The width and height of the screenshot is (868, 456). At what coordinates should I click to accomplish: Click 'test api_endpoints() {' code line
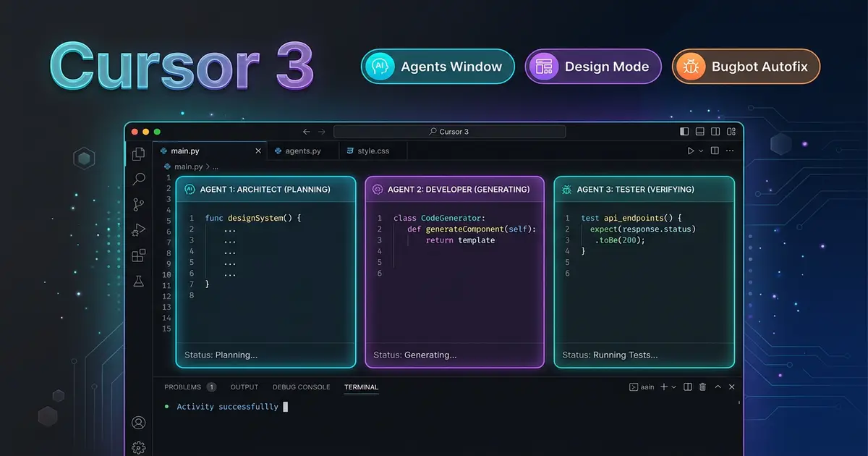[631, 218]
